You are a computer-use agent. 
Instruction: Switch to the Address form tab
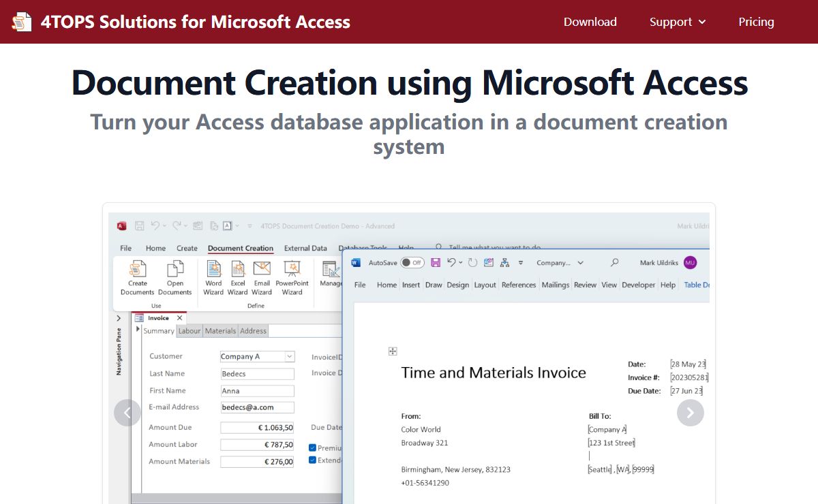coord(253,331)
